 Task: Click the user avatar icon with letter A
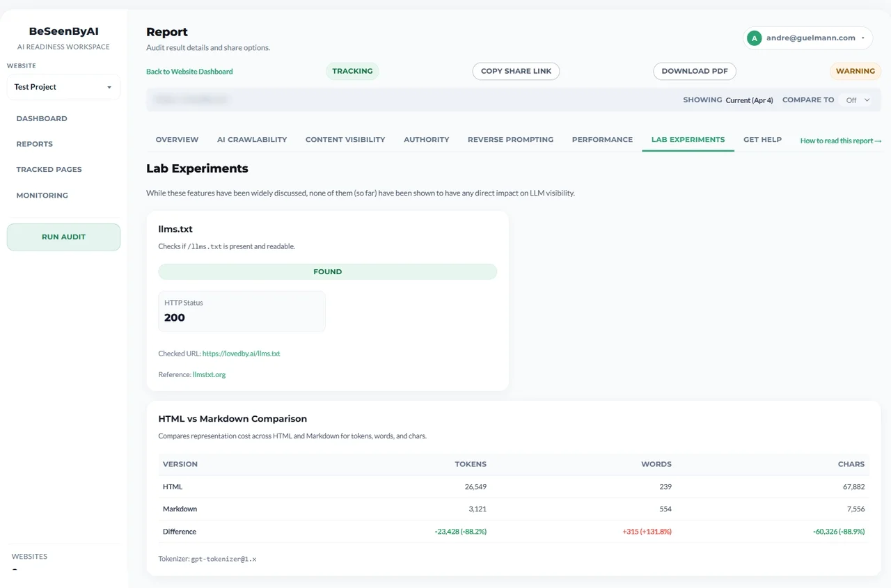click(754, 38)
